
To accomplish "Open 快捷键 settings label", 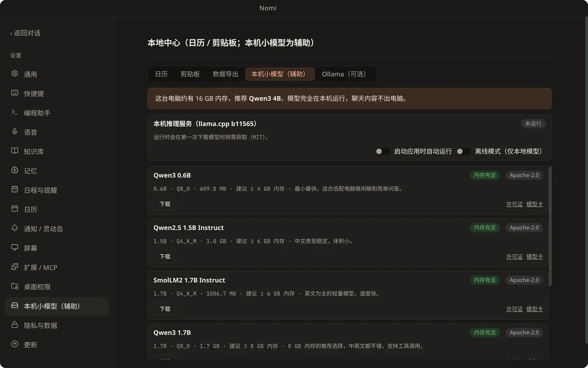I will tap(34, 93).
